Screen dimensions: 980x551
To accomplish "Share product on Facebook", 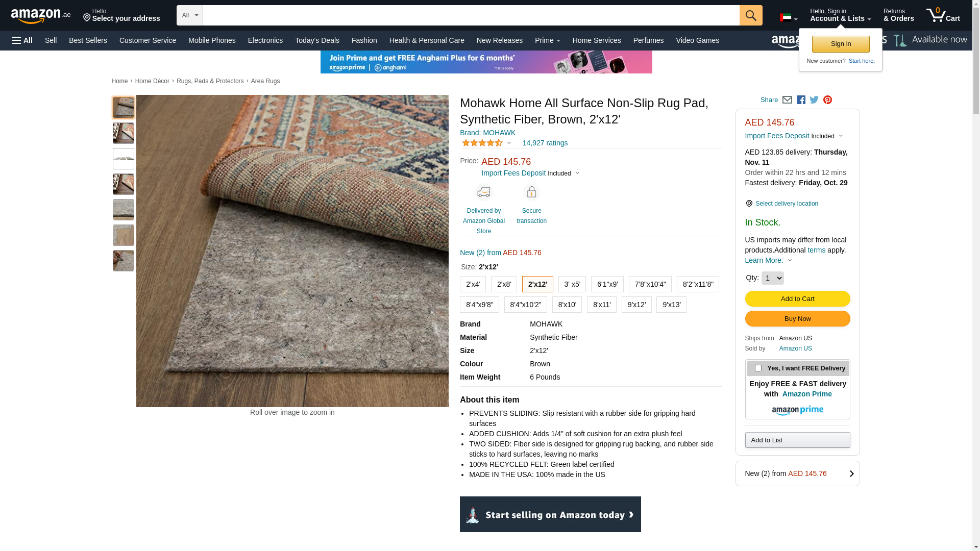I will click(801, 100).
